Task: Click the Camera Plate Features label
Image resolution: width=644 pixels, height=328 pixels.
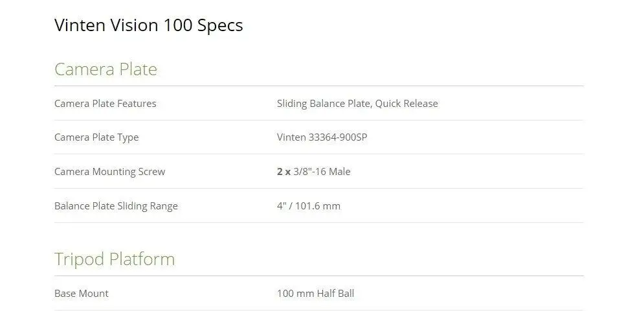Action: point(105,103)
